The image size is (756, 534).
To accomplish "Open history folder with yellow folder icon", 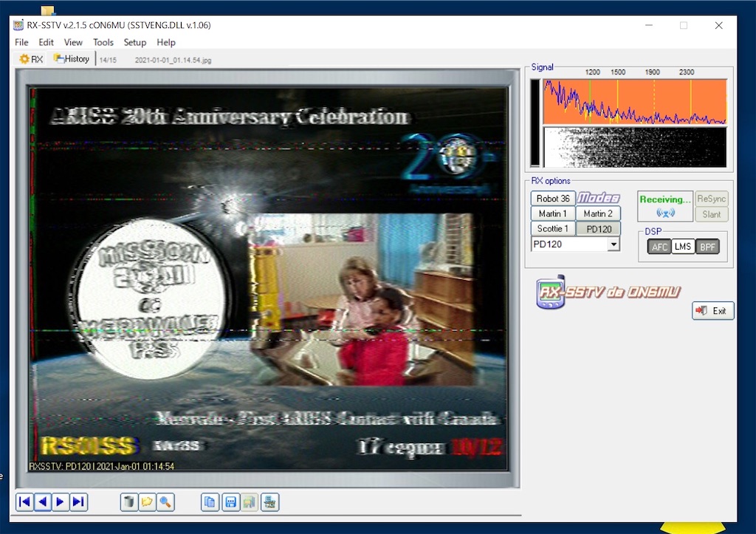I will (147, 502).
